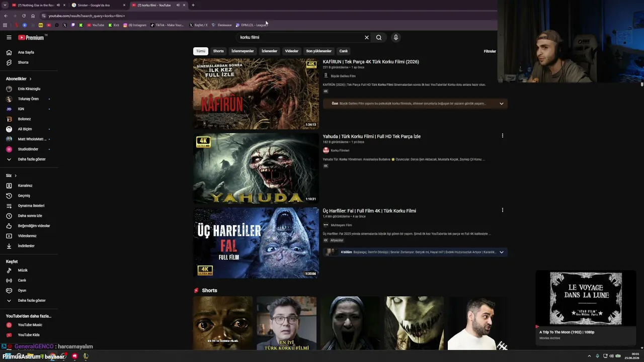
Task: Open the Filtreler search filters
Action: coord(490,51)
